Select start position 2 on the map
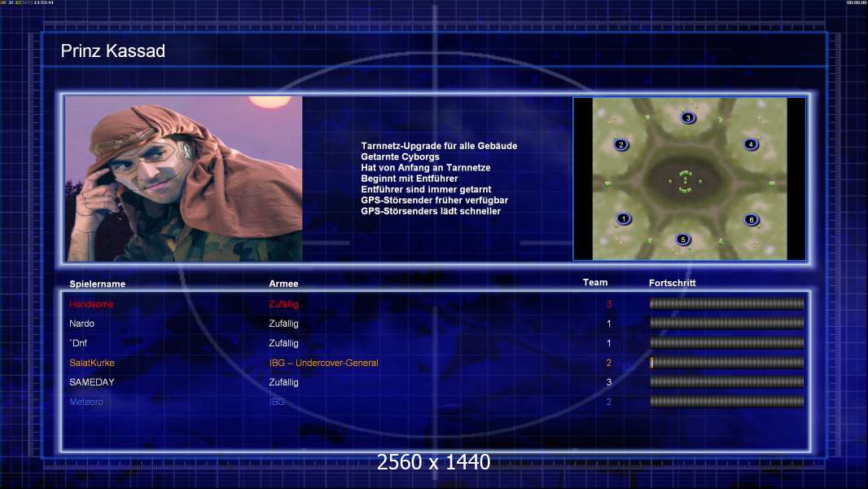868x489 pixels. [x=621, y=144]
